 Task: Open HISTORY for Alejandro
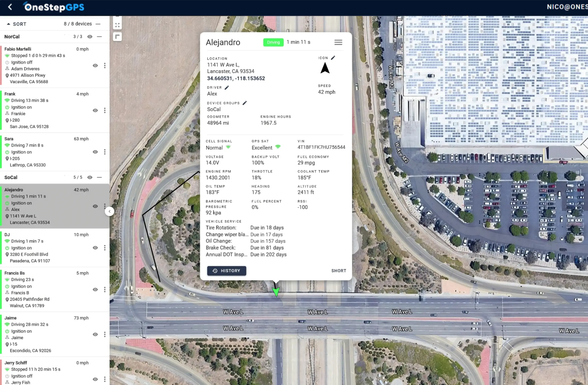226,271
